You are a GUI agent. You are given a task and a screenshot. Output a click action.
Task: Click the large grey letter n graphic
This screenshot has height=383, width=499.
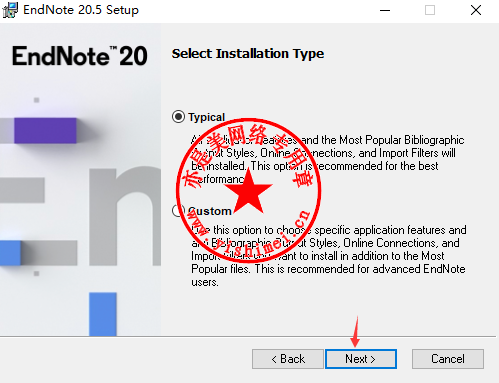point(125,217)
